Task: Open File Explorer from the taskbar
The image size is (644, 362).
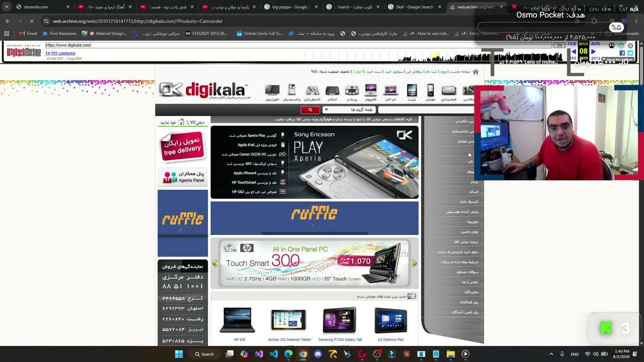Action: coord(450,354)
